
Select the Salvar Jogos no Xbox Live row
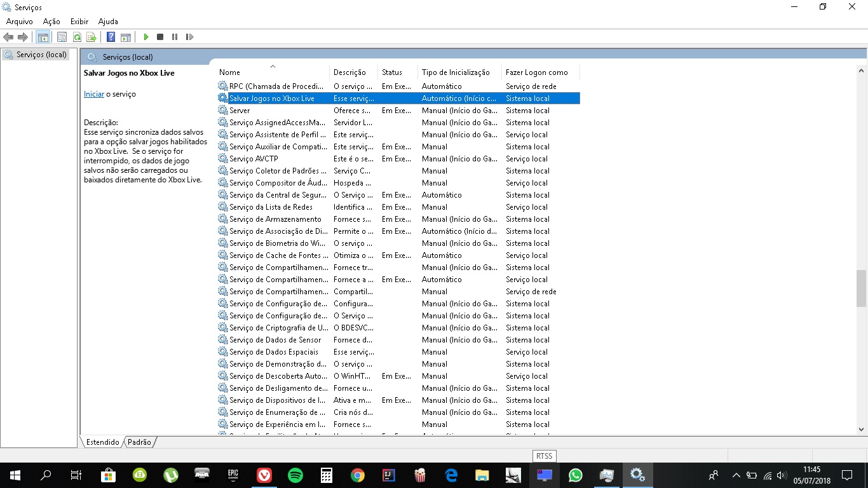(398, 98)
